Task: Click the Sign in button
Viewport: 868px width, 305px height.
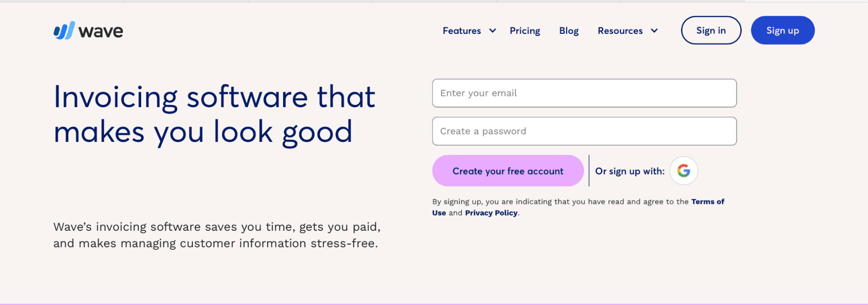Action: pyautogui.click(x=711, y=30)
